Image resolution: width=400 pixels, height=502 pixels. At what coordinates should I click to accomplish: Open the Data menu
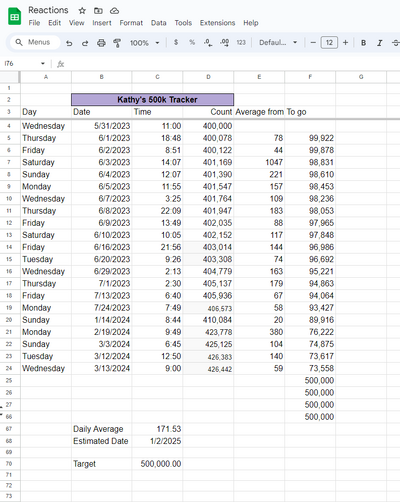click(159, 23)
